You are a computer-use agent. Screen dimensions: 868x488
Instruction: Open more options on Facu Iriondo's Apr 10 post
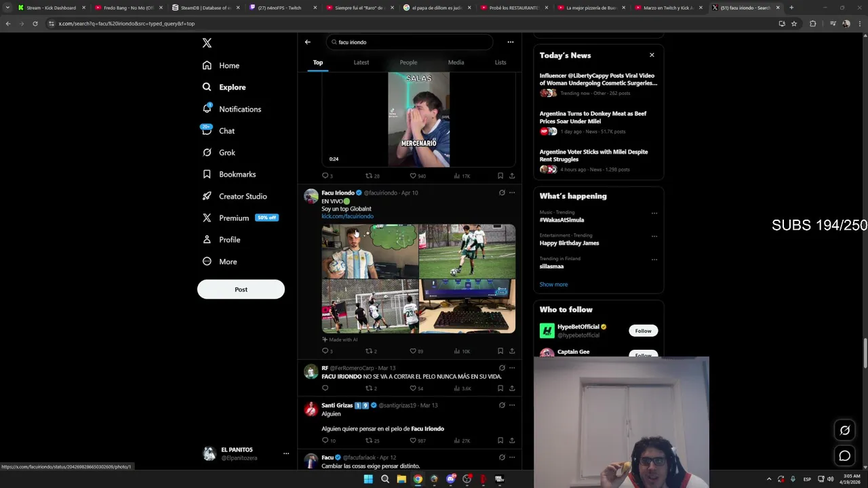click(x=512, y=192)
